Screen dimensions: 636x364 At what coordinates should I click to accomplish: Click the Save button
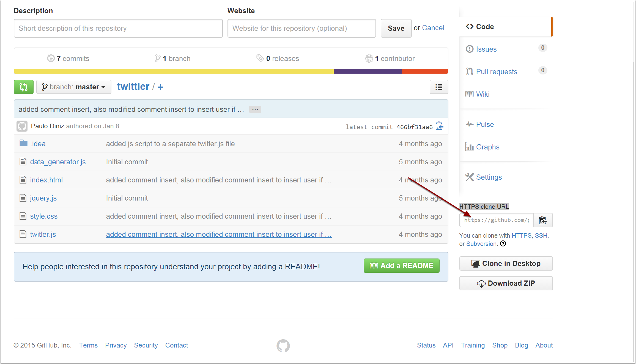pyautogui.click(x=396, y=28)
